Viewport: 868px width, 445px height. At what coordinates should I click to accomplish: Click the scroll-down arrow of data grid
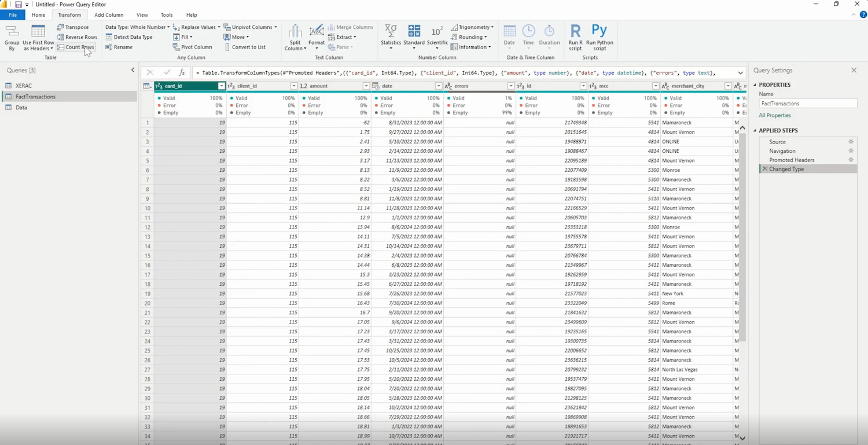coord(742,438)
